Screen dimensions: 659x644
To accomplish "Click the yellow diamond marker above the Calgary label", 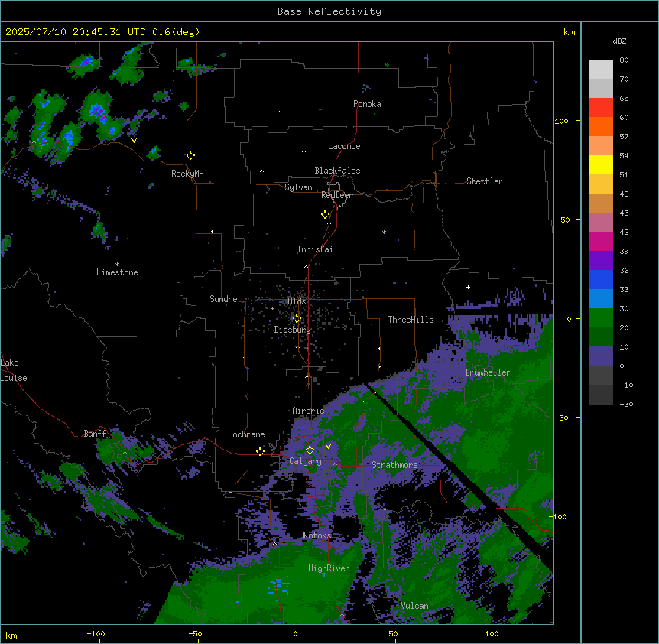I will (310, 450).
